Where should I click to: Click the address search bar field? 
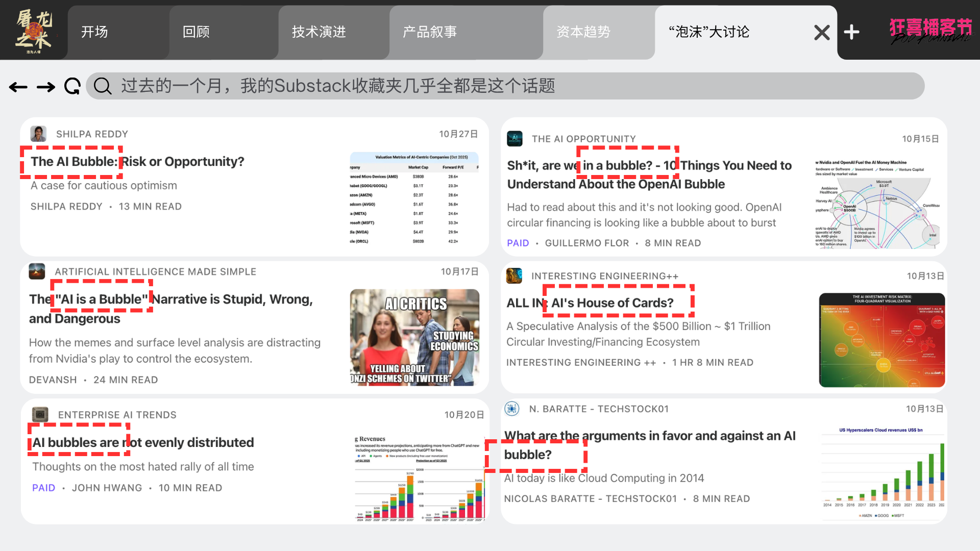tap(505, 86)
